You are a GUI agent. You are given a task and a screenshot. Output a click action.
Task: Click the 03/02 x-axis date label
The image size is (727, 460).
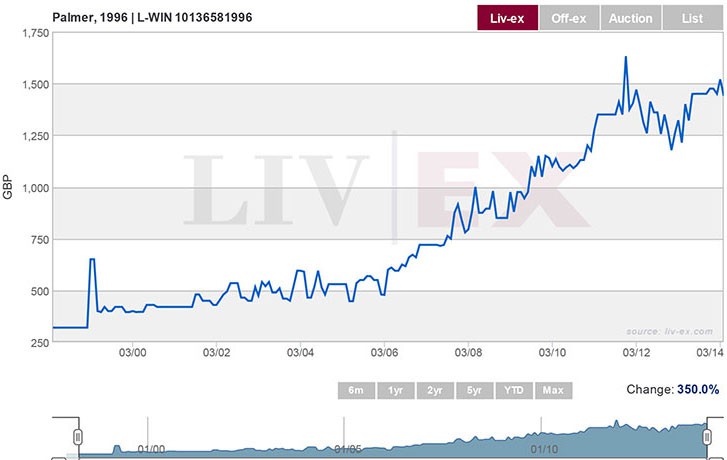click(217, 353)
